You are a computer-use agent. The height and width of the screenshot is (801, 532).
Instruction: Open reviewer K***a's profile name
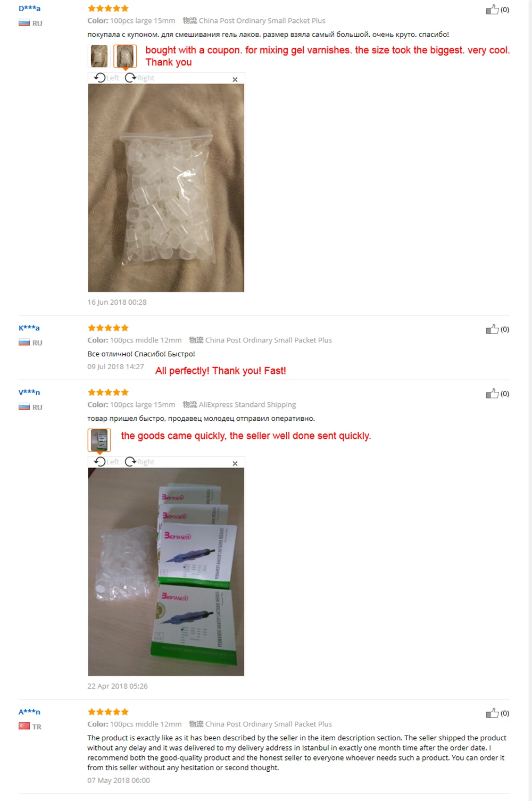29,328
